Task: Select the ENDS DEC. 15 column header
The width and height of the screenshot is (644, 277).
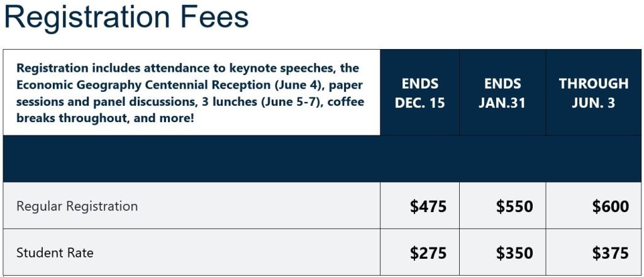Action: click(419, 93)
